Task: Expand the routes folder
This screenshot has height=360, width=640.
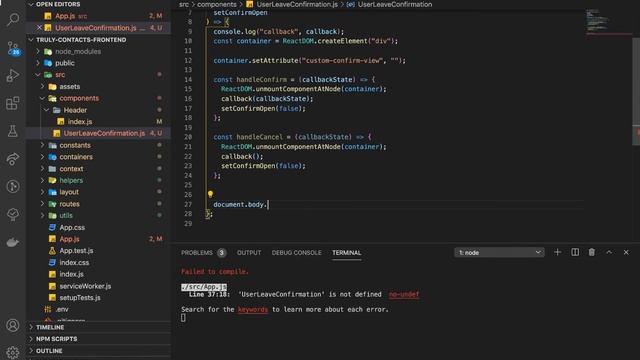Action: [98, 204]
